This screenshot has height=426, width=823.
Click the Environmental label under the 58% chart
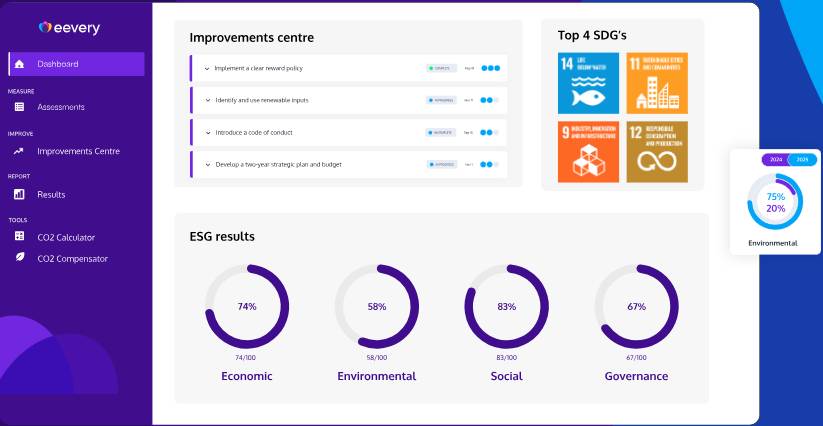tap(376, 376)
